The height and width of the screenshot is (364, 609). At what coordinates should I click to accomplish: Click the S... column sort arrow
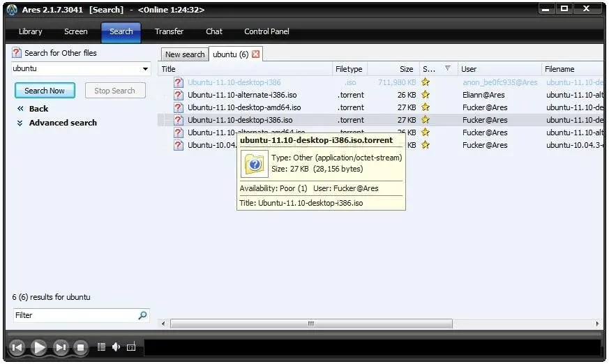click(x=447, y=68)
